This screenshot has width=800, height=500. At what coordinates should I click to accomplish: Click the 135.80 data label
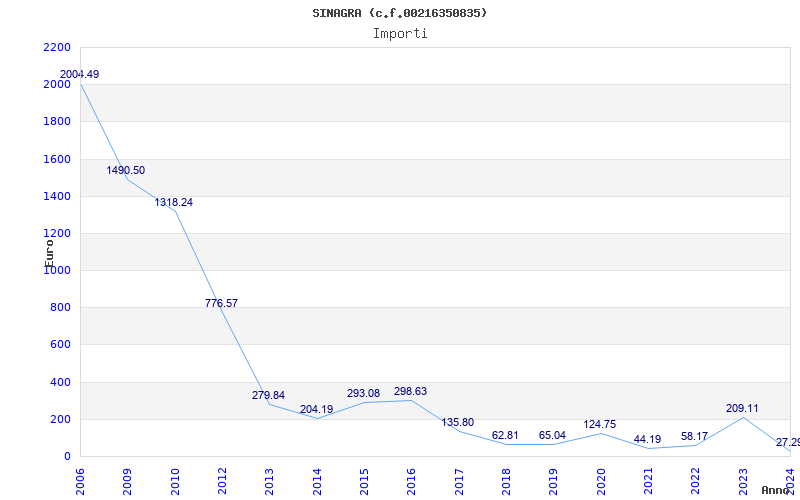pyautogui.click(x=458, y=422)
